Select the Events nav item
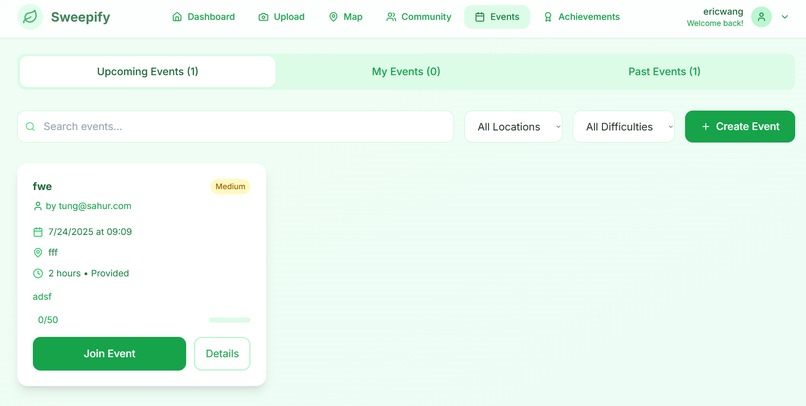 click(x=497, y=17)
